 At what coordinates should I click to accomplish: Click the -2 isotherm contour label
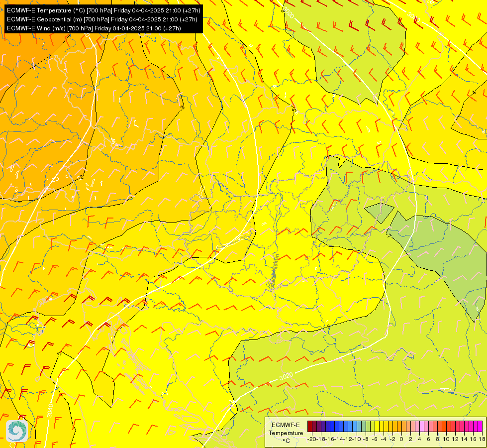[x=81, y=177]
